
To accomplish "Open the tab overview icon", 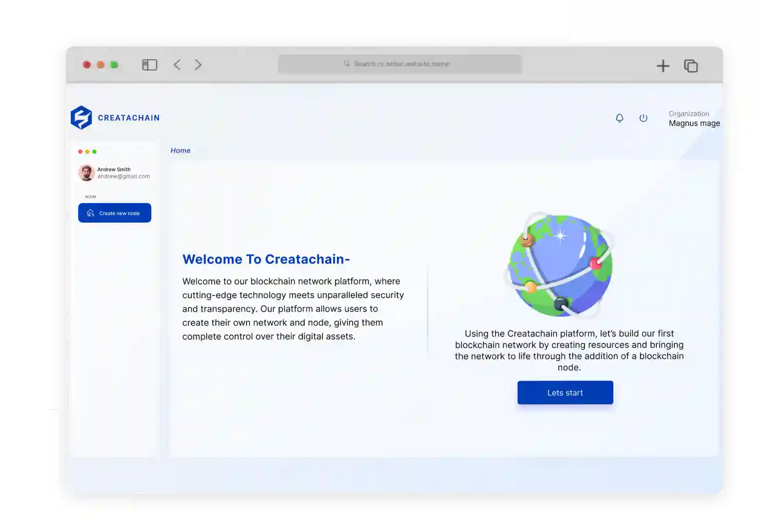I will pos(691,66).
